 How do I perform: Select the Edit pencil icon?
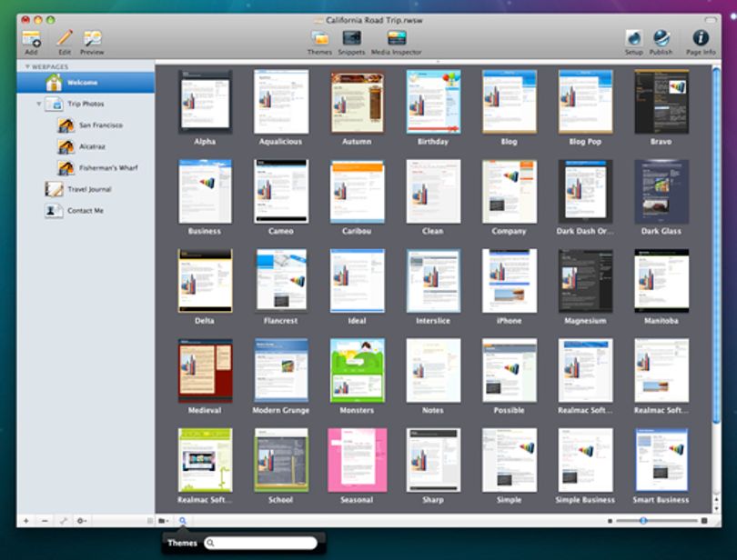coord(65,38)
